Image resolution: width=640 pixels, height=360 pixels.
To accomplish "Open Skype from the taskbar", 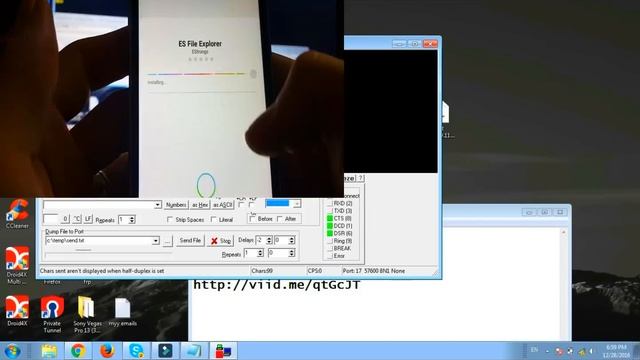I will 136,351.
